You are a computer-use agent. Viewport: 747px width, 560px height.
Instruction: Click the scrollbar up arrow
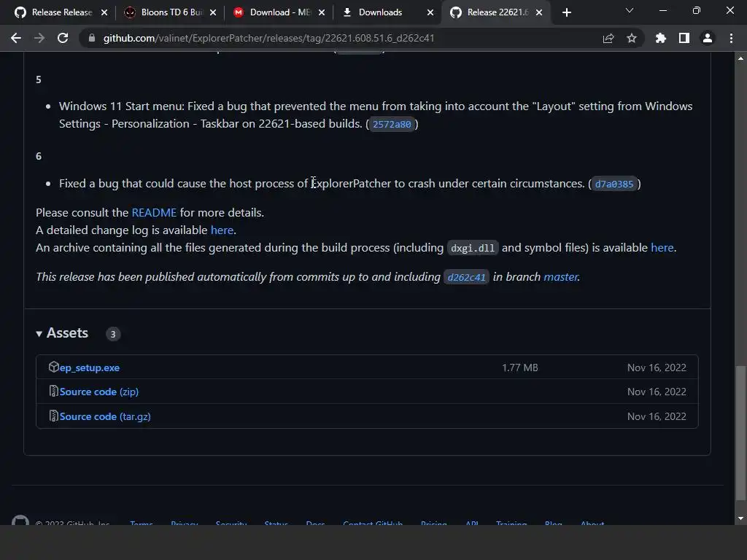pyautogui.click(x=740, y=58)
